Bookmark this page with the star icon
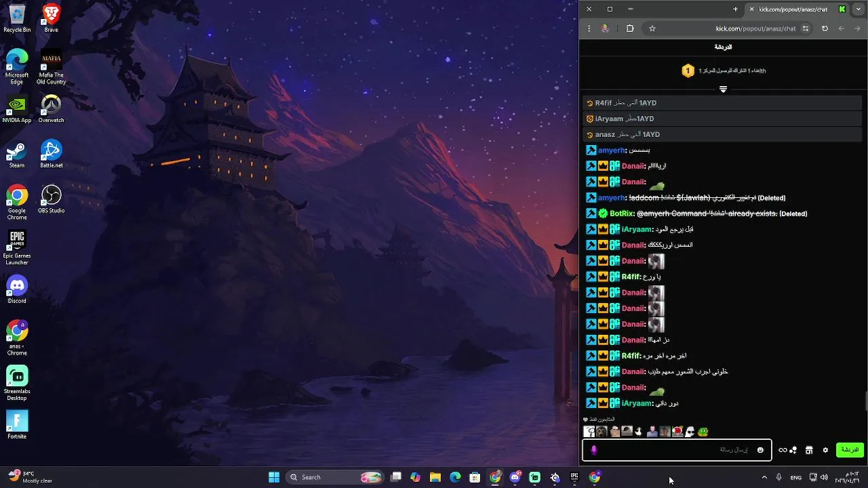 point(652,28)
